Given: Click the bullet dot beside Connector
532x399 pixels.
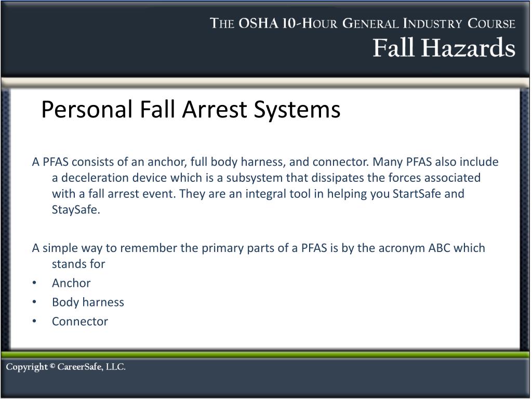Looking at the screenshot, I should point(34,321).
